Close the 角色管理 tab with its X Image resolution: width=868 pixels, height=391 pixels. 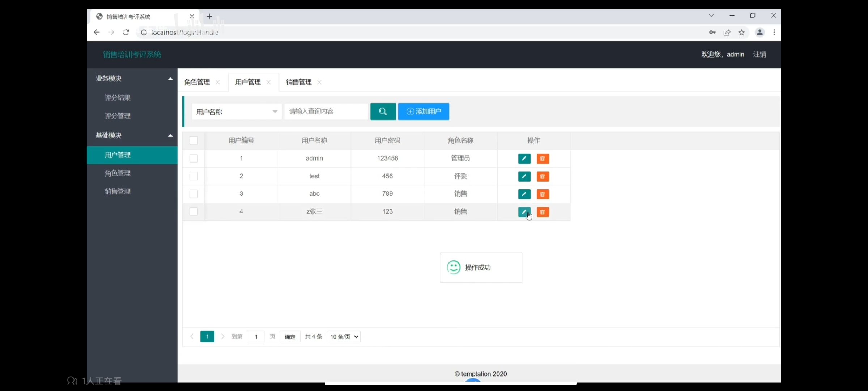pyautogui.click(x=218, y=83)
